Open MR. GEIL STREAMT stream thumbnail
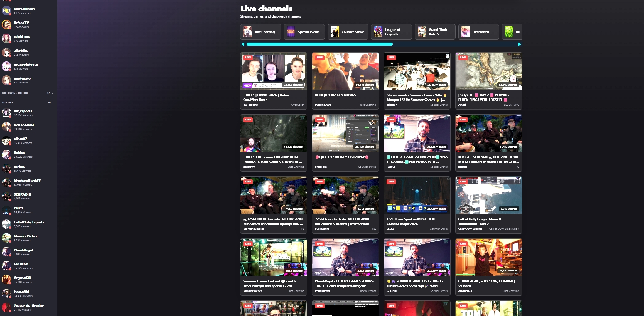Image resolution: width=644 pixels, height=316 pixels. click(x=489, y=133)
